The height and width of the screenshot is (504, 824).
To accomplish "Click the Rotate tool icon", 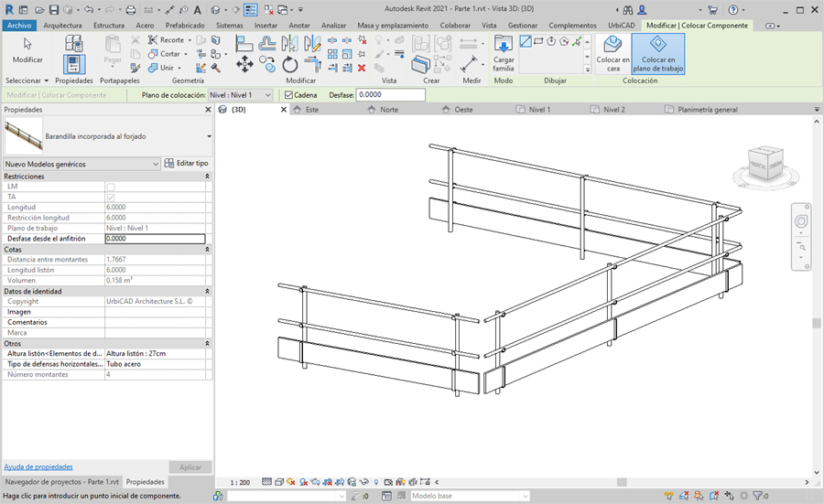I will coord(290,64).
